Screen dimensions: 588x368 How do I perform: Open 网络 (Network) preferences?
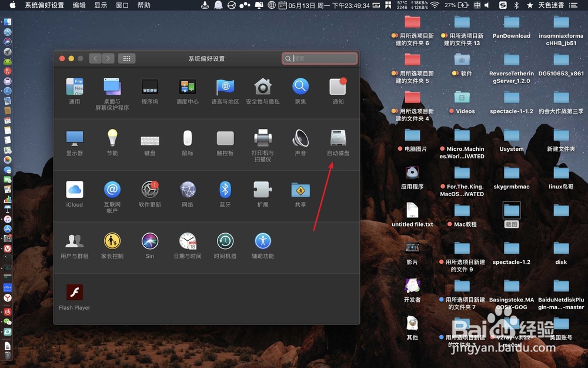[x=188, y=189]
